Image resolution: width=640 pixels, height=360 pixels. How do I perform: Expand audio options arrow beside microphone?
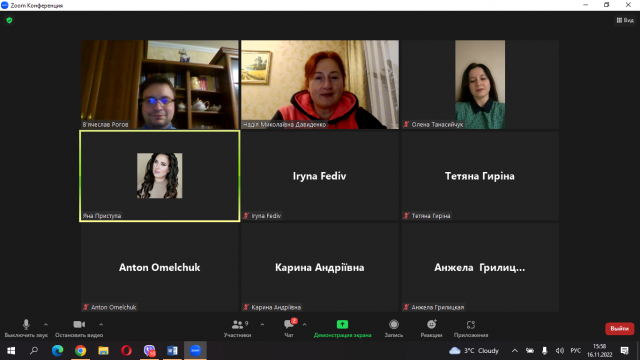[46, 325]
